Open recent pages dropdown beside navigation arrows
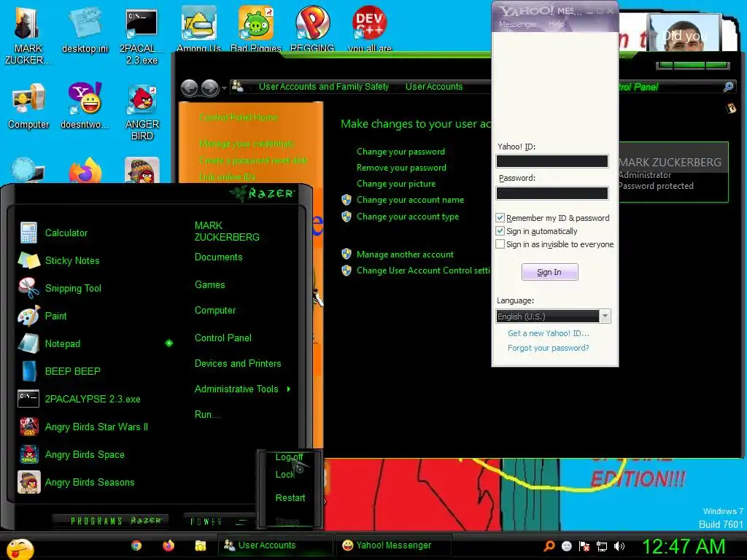 [224, 88]
